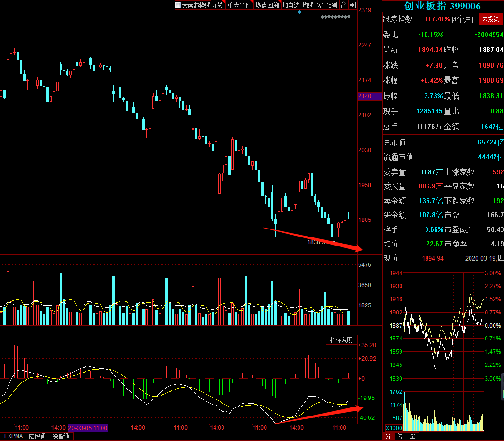Click the 开盘 value 1898.76
Screen dimensions: 504x441
[x=491, y=65]
